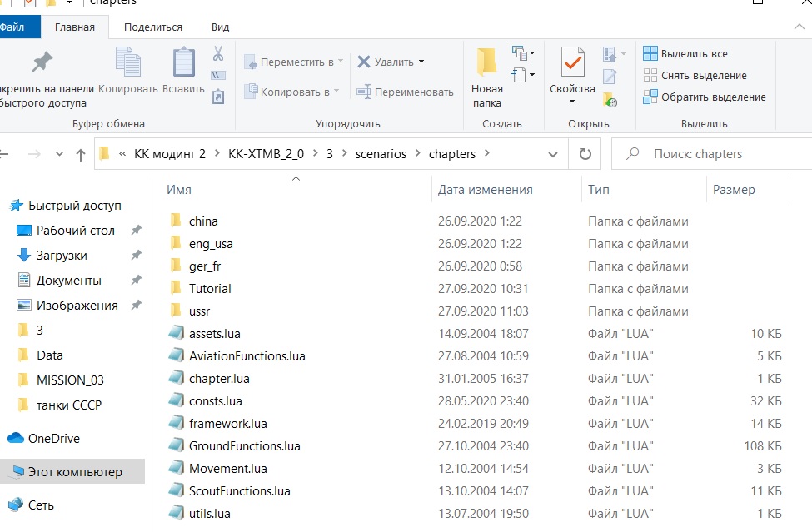Expand chevron after chapters in breadcrumb
Image resolution: width=812 pixels, height=532 pixels.
pyautogui.click(x=487, y=153)
